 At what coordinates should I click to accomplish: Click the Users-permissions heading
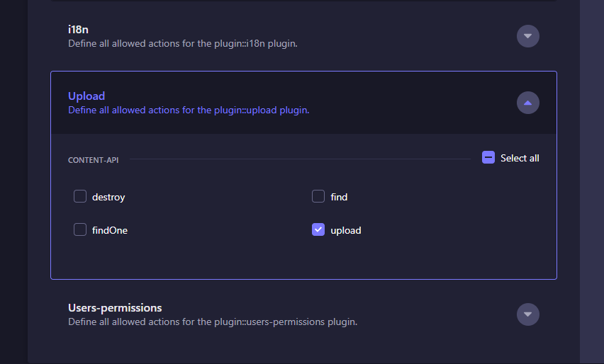(x=115, y=308)
